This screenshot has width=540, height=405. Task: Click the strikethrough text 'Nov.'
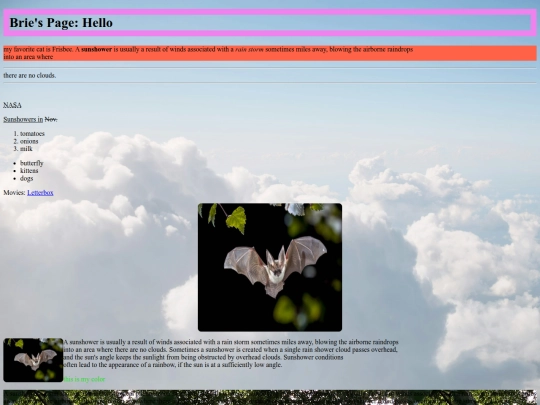[51, 120]
